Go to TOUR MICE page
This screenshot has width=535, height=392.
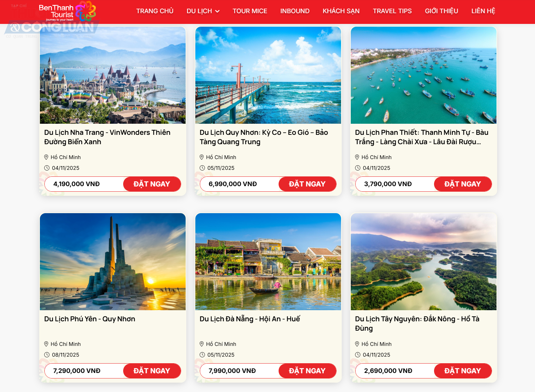(x=250, y=11)
